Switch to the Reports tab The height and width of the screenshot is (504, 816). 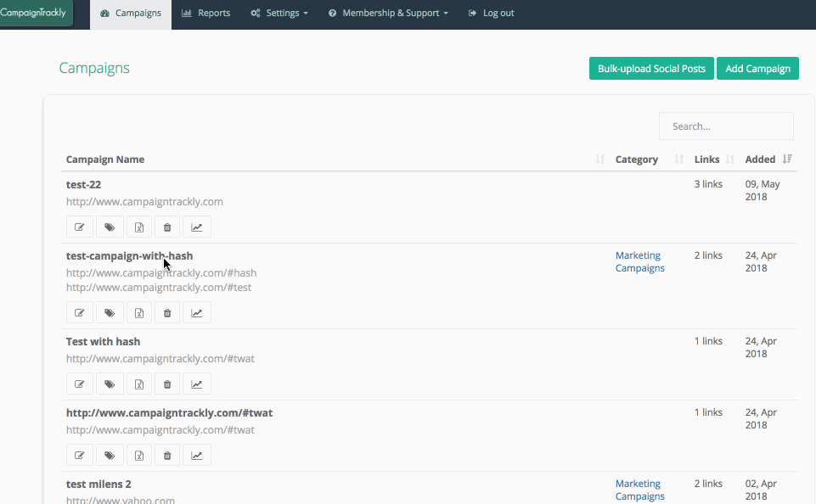(206, 14)
